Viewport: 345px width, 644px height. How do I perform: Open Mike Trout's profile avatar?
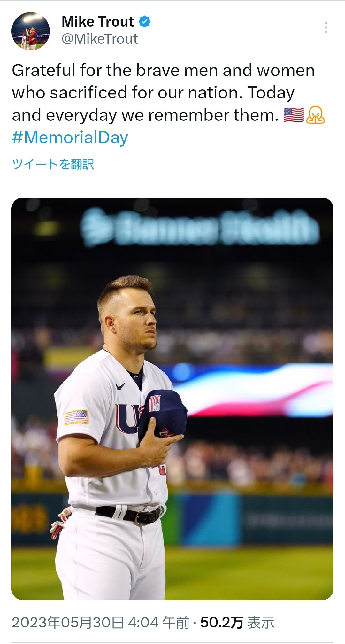(31, 31)
